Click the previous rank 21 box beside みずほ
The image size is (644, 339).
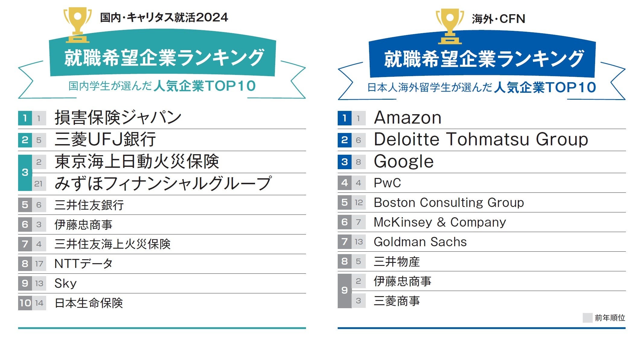point(39,184)
